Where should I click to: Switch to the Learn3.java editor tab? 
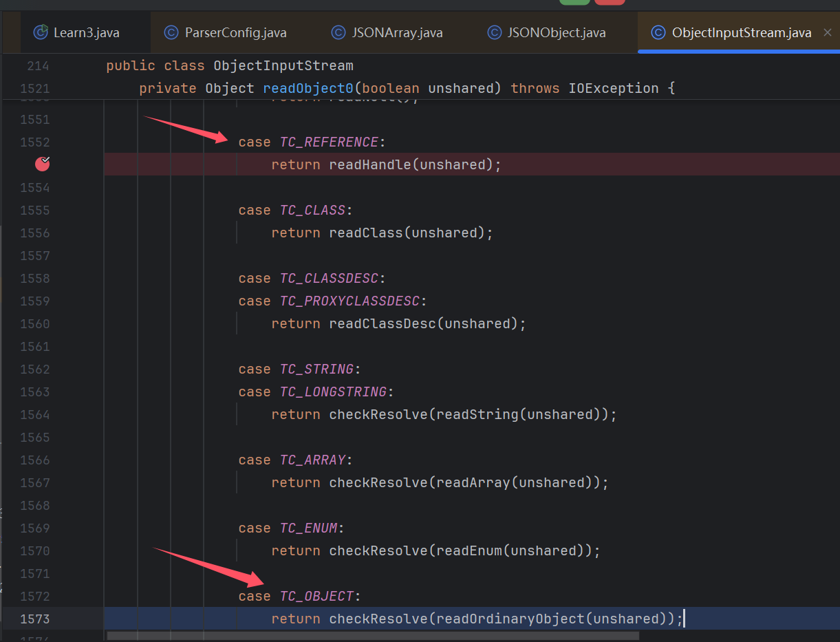[85, 32]
